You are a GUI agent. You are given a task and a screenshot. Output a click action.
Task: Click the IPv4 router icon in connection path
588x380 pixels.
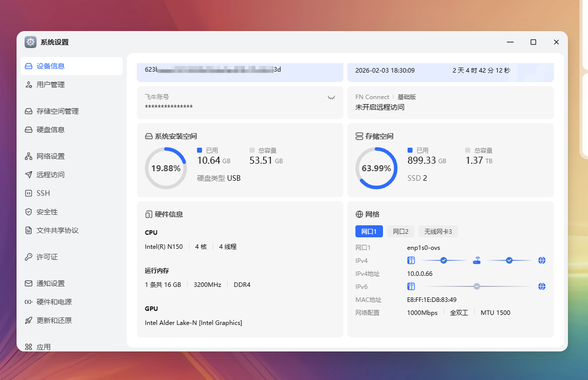click(x=477, y=260)
